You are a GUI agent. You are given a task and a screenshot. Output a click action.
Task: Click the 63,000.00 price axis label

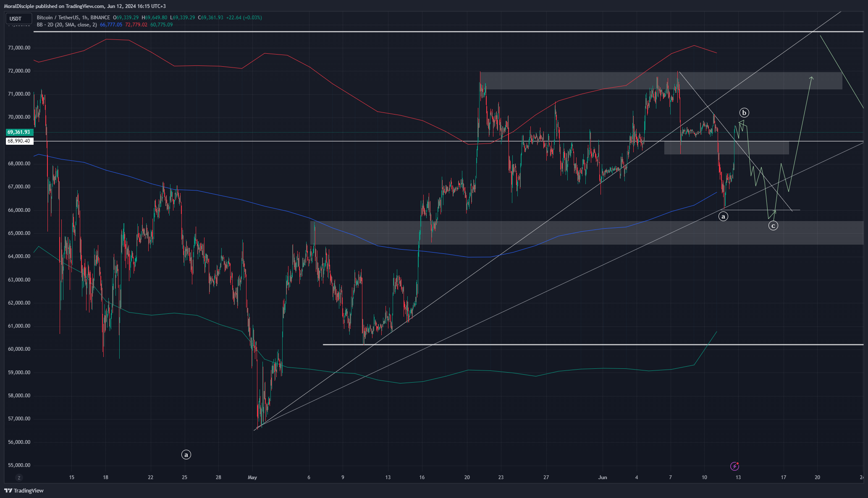(19, 280)
